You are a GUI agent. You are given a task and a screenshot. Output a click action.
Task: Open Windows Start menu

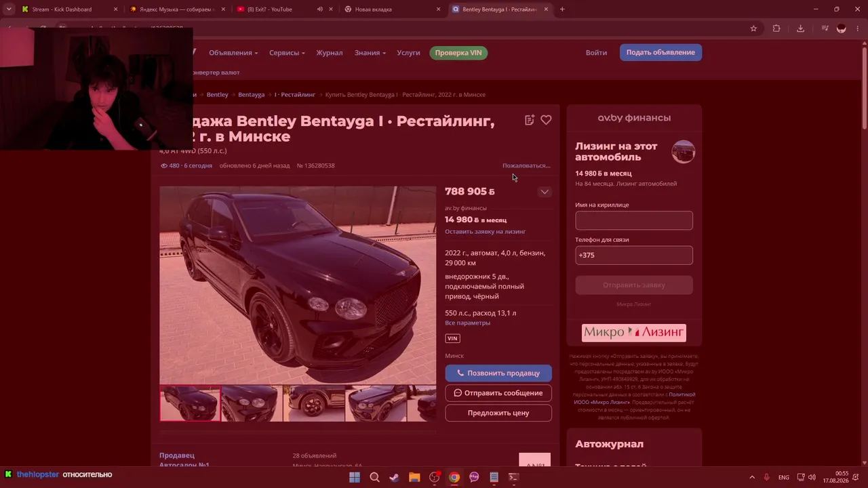(354, 477)
